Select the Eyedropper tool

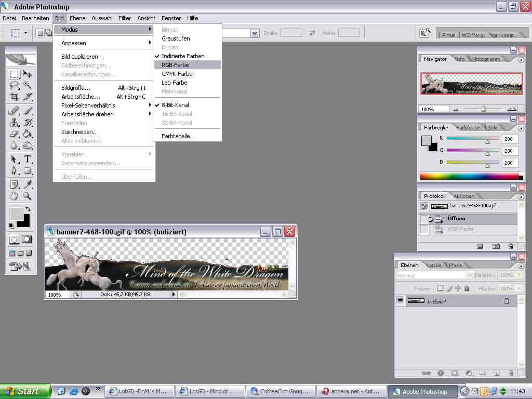(x=28, y=184)
